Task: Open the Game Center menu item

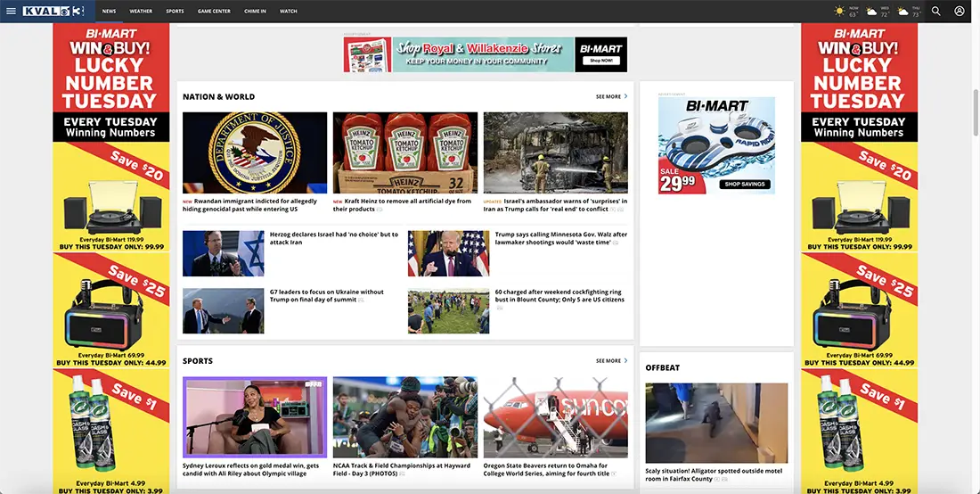Action: pos(214,12)
